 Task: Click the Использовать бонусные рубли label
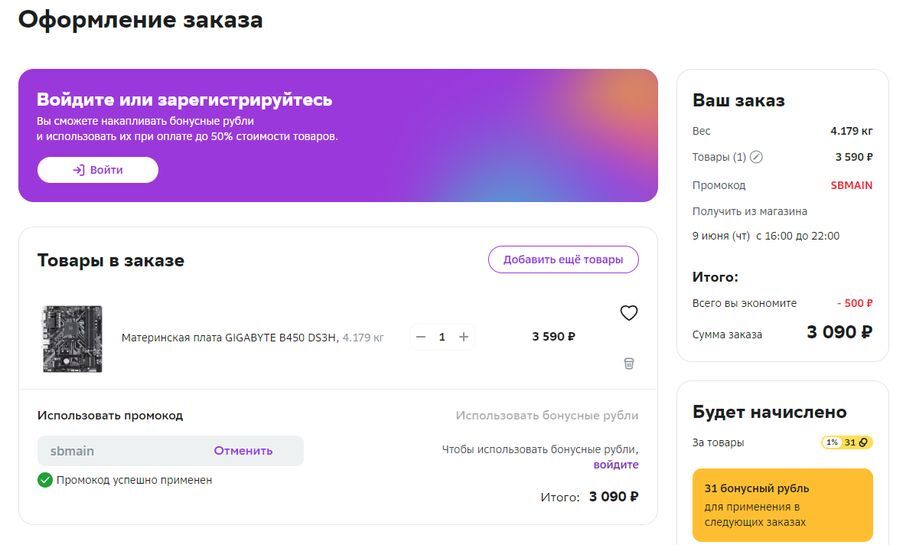547,415
